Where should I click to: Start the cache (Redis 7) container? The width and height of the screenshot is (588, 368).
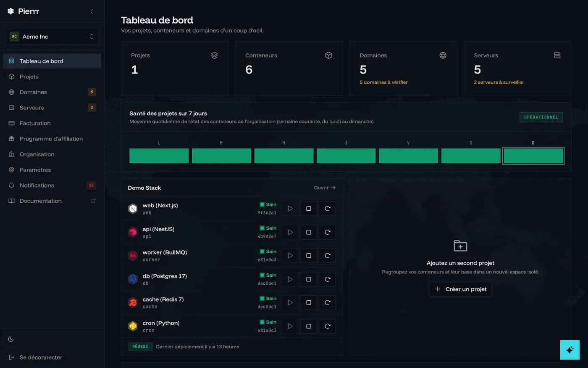click(x=290, y=302)
